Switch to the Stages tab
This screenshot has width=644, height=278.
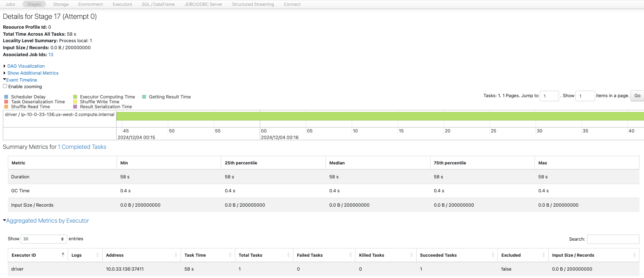[34, 4]
